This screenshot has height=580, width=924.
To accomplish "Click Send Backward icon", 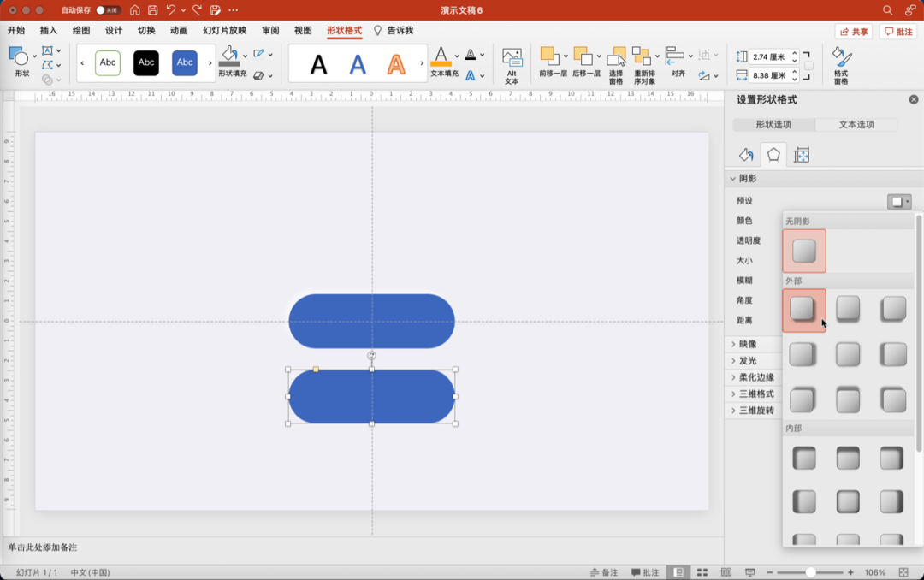I will point(583,56).
